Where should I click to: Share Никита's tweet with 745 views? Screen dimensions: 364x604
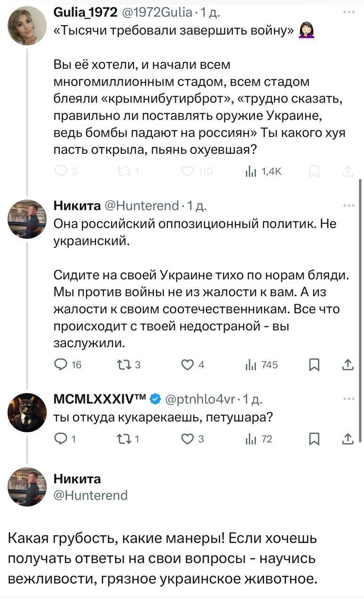click(347, 364)
